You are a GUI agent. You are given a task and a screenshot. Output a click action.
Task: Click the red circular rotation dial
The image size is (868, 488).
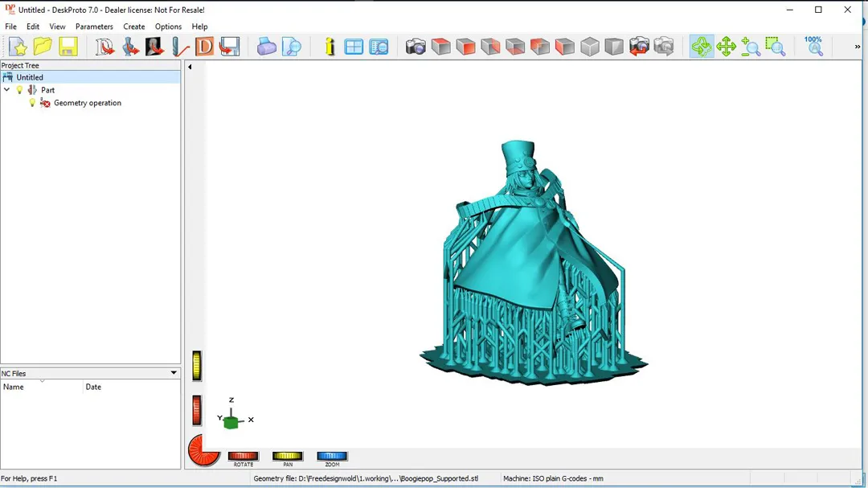203,450
